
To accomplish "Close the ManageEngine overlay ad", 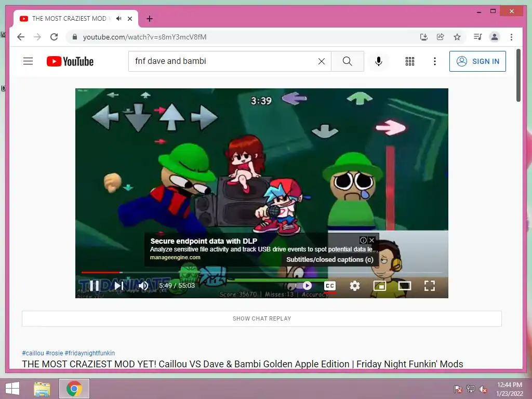I will (372, 240).
